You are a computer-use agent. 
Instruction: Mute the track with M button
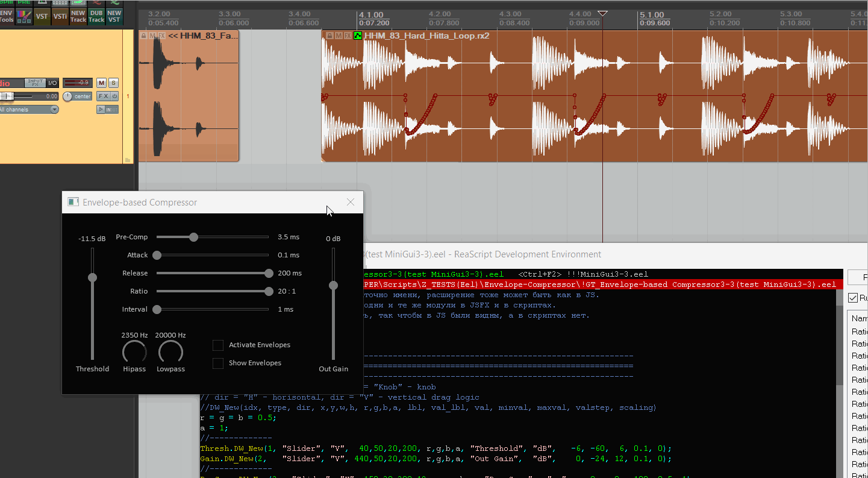(x=101, y=83)
